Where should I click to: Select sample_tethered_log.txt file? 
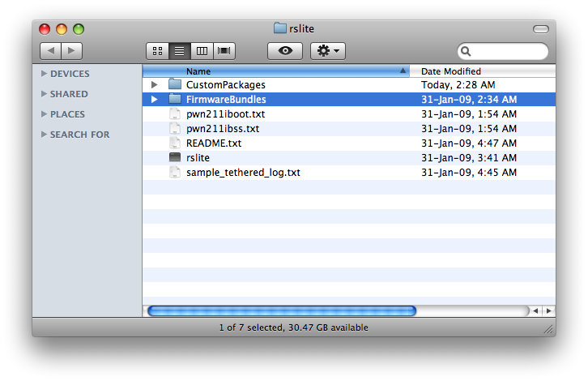242,173
